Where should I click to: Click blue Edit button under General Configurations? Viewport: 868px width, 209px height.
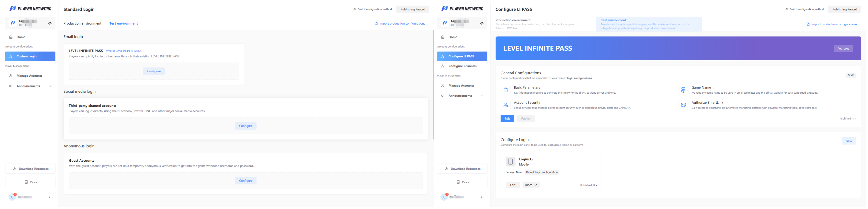coord(507,119)
